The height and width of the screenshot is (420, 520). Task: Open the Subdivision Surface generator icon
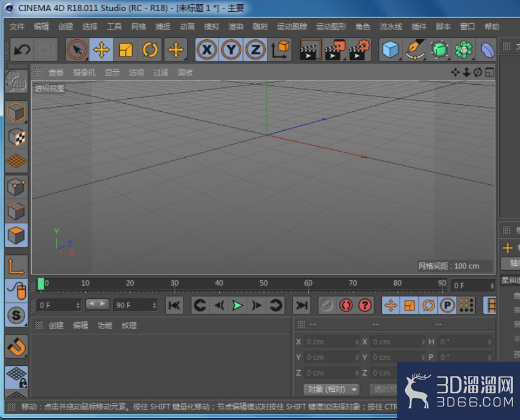click(440, 50)
